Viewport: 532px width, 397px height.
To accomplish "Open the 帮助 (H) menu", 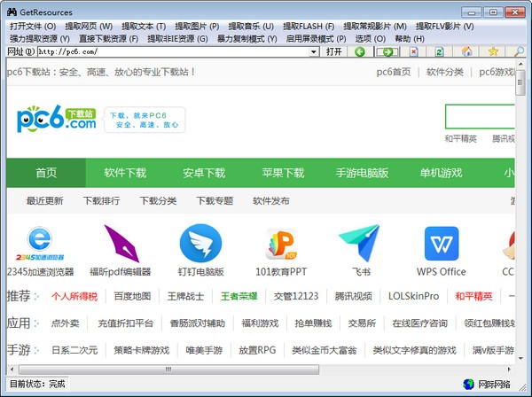I will click(410, 39).
